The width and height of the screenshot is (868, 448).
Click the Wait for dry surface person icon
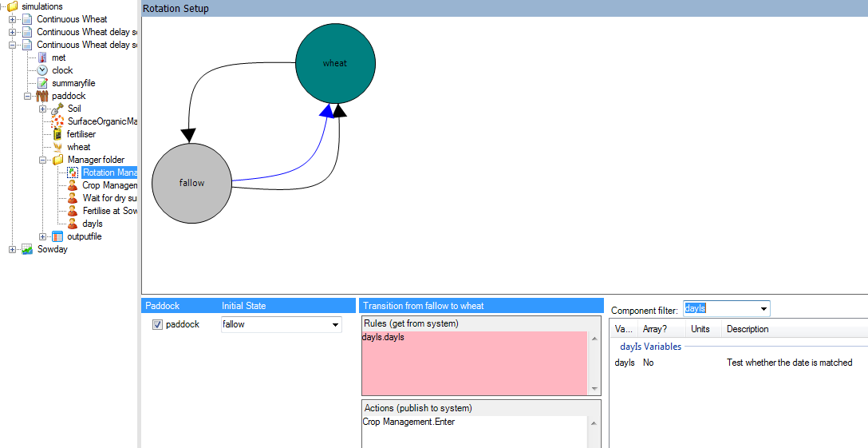coord(73,198)
